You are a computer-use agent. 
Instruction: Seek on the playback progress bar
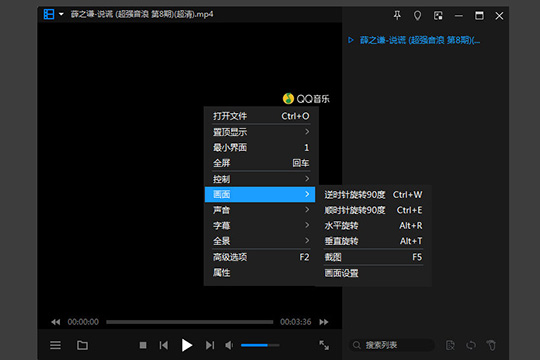(x=189, y=322)
